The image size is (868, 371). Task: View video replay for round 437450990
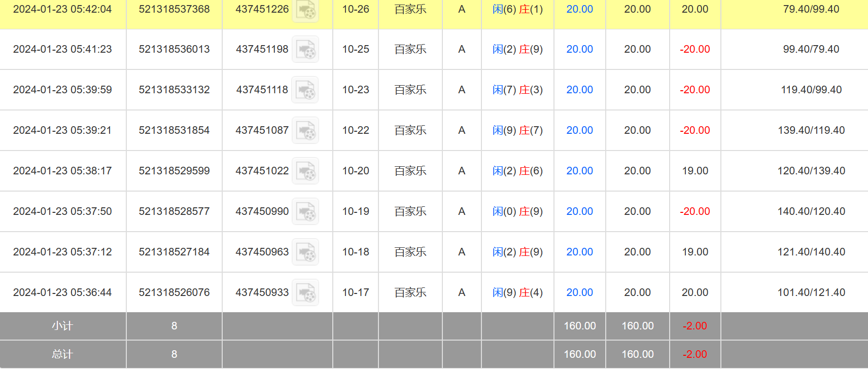coord(305,212)
